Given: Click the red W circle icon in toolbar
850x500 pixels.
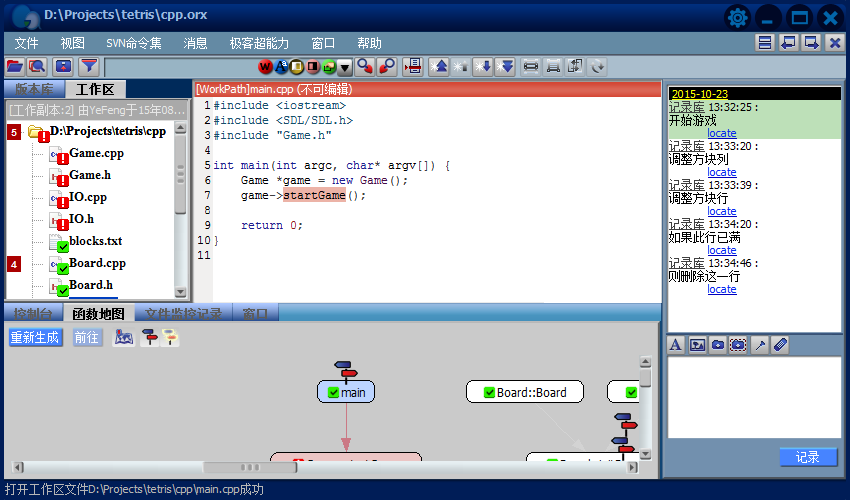Looking at the screenshot, I should [265, 67].
